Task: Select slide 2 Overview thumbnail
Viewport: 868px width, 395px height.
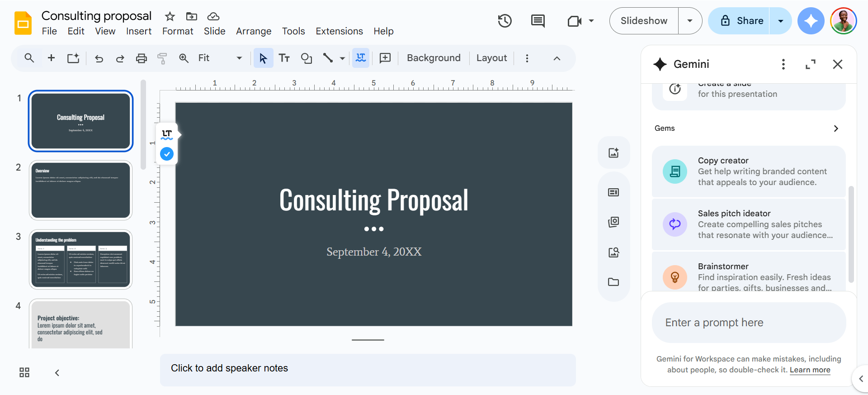Action: click(x=81, y=190)
